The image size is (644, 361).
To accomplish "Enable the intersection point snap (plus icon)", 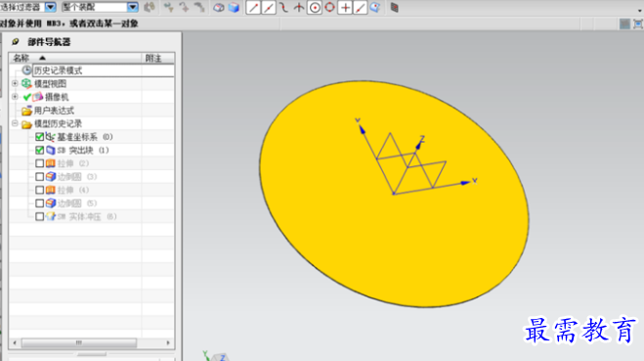I will point(345,8).
